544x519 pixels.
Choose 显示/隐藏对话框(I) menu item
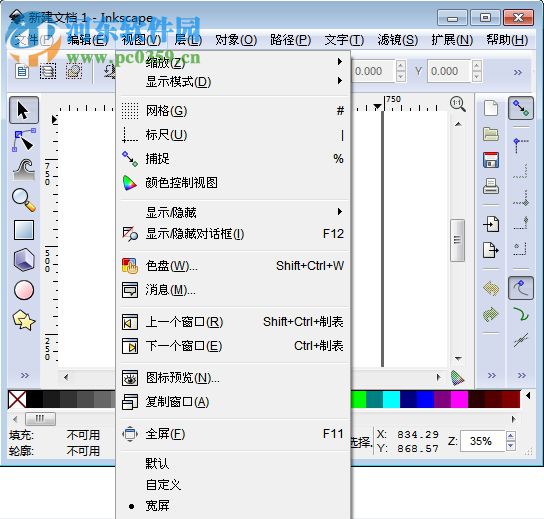[x=233, y=234]
